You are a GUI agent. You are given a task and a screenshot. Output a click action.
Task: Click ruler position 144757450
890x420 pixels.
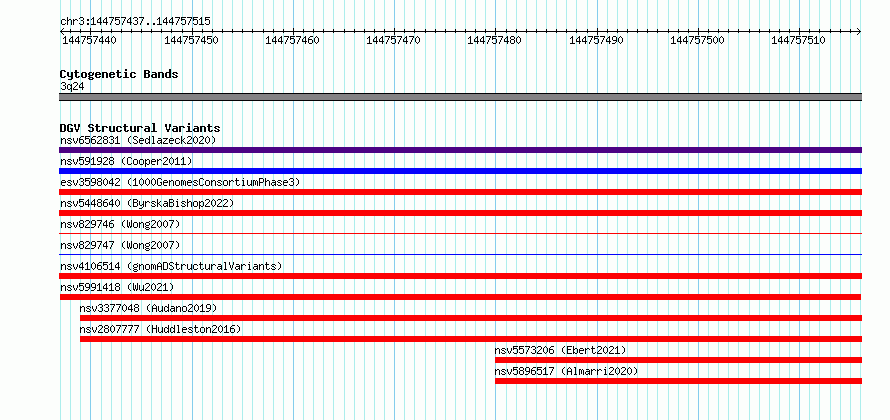pos(191,40)
